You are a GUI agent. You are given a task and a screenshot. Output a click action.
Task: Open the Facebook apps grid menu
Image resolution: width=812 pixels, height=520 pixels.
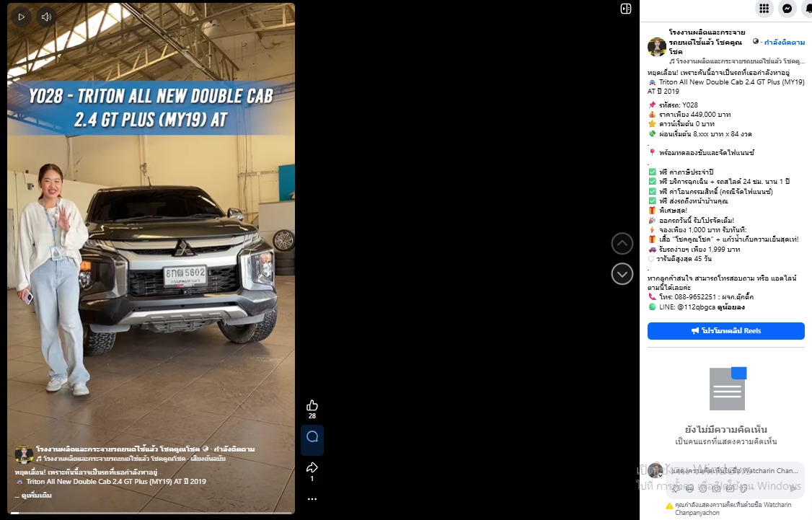click(x=764, y=8)
